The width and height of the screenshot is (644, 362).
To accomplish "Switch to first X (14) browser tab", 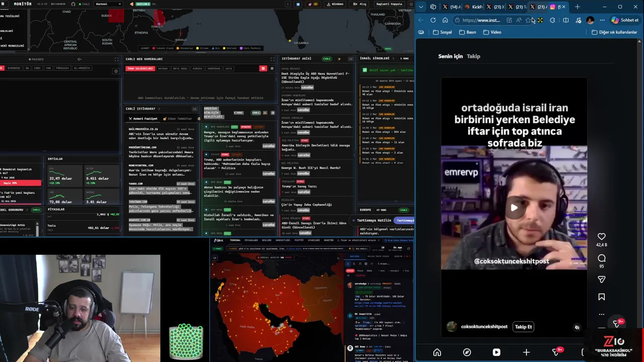I will pos(451,7).
